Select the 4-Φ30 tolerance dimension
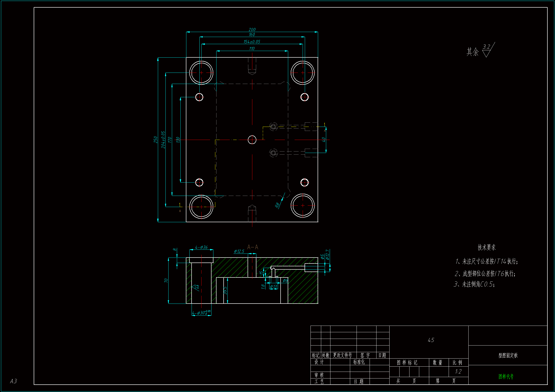The height and width of the screenshot is (392, 555). coord(201,313)
